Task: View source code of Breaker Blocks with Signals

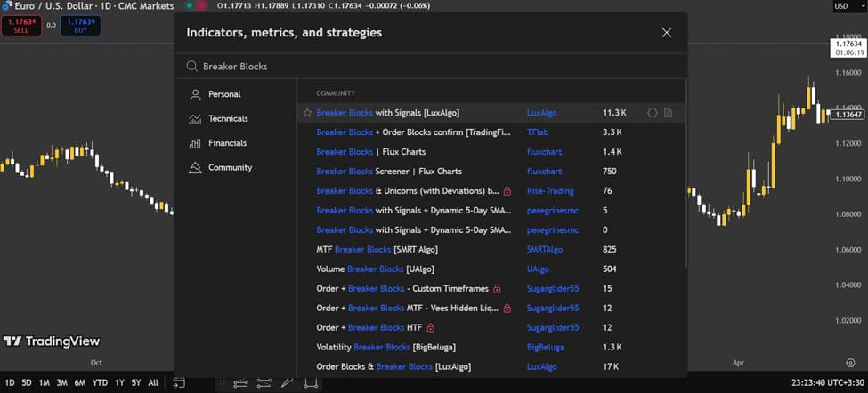Action: (x=653, y=113)
